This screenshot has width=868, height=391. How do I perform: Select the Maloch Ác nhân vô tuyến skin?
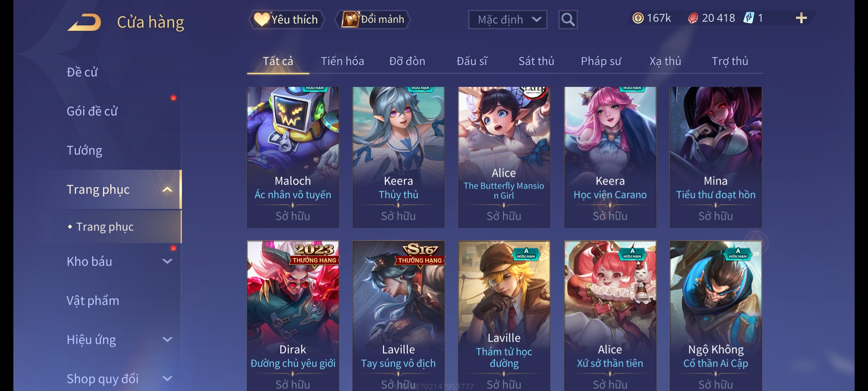tap(293, 157)
